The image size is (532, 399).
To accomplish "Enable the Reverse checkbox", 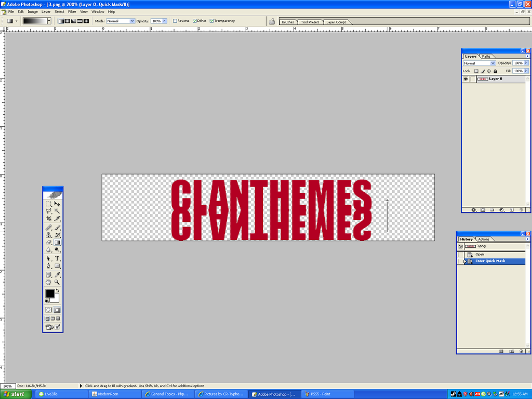I will tap(175, 21).
